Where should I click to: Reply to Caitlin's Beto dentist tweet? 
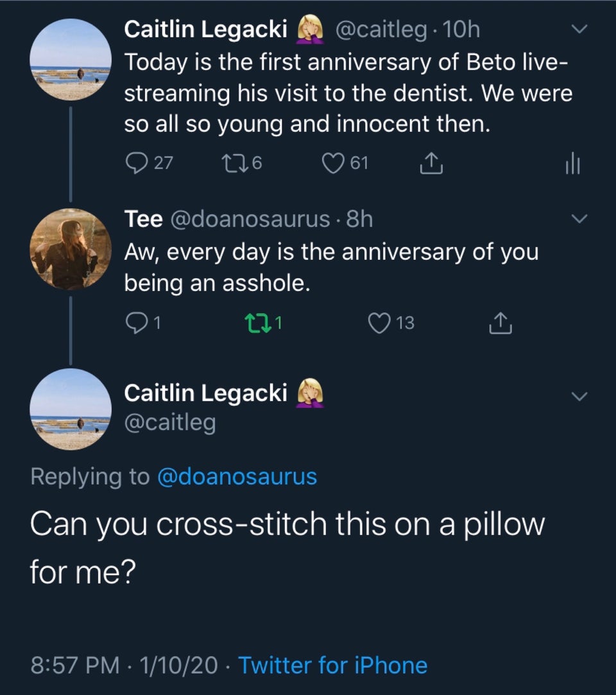[x=135, y=164]
